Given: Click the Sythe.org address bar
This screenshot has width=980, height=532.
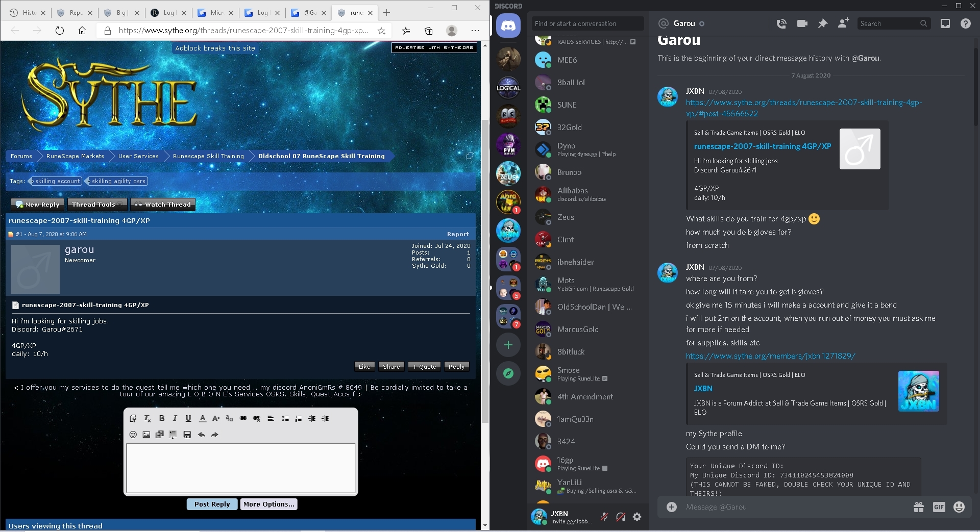Looking at the screenshot, I should [243, 31].
